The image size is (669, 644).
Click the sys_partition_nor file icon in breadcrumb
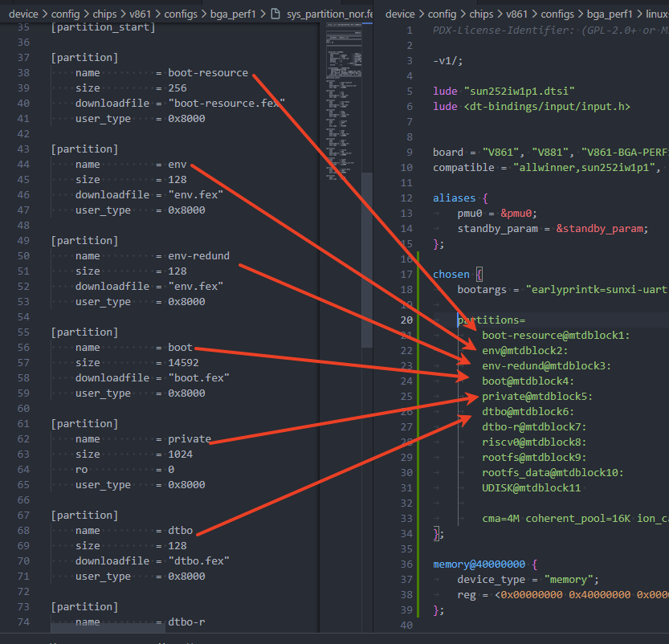coord(275,14)
